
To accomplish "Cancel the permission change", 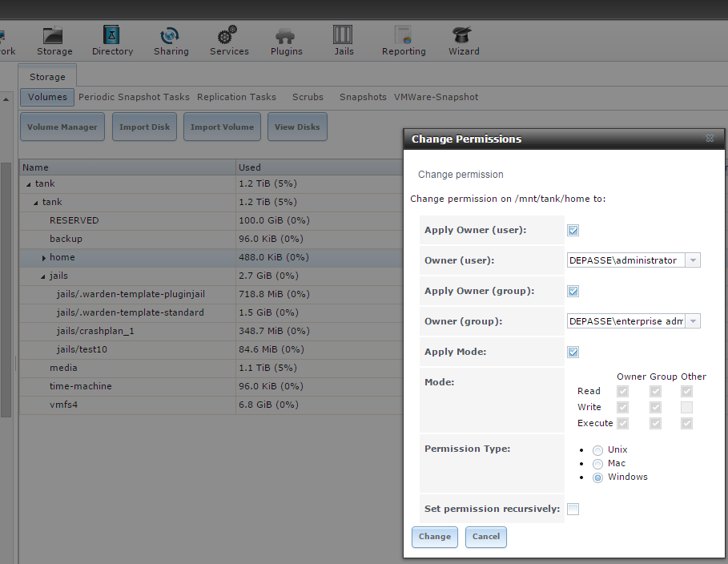I will (485, 537).
